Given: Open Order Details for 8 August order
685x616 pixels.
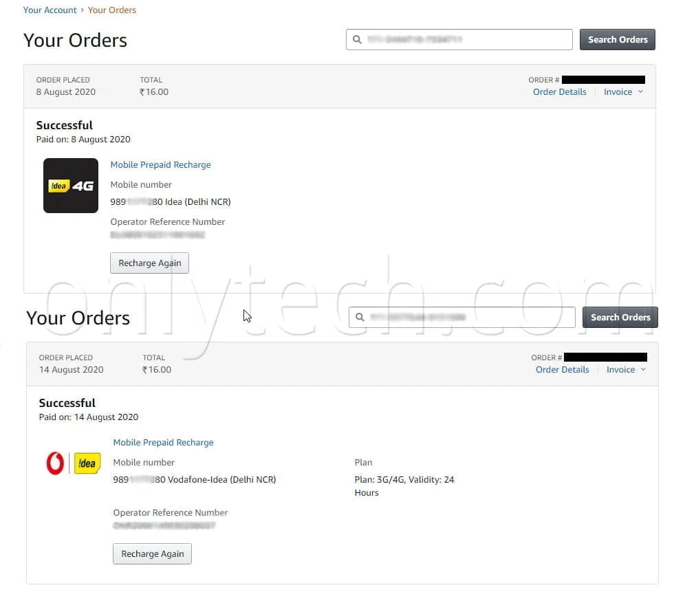Looking at the screenshot, I should pyautogui.click(x=560, y=91).
